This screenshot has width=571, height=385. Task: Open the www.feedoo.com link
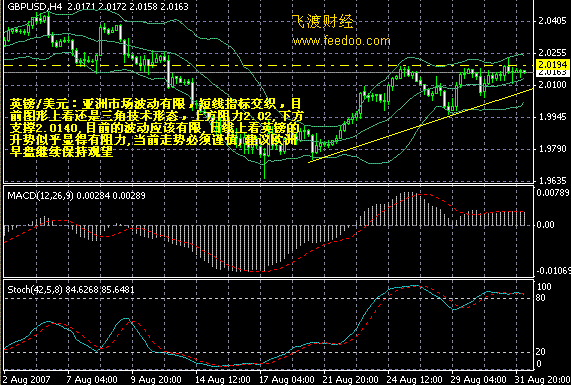pos(341,41)
